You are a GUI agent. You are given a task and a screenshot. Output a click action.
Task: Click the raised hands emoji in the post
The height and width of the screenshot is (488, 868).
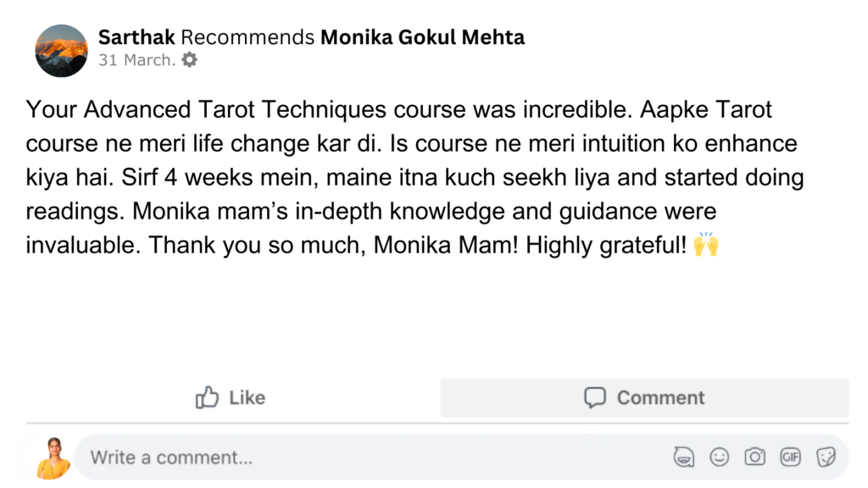[706, 246]
